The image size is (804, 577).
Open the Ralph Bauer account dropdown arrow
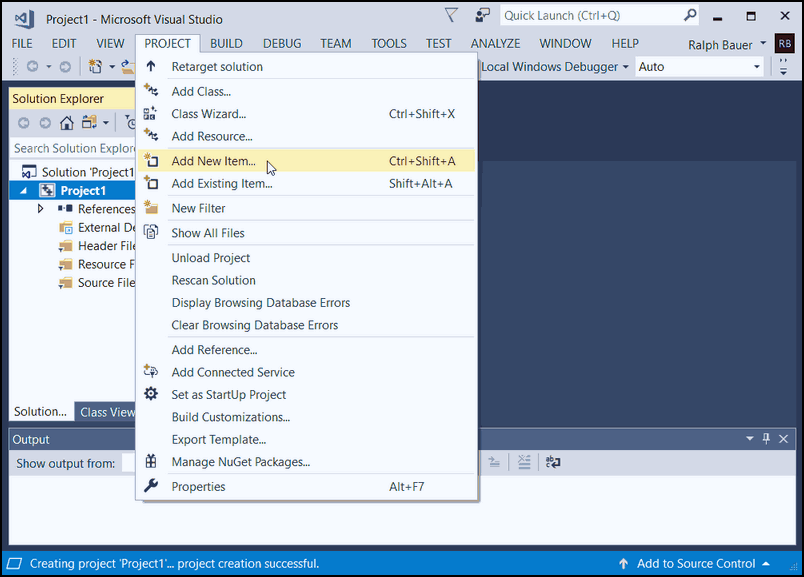(x=763, y=43)
